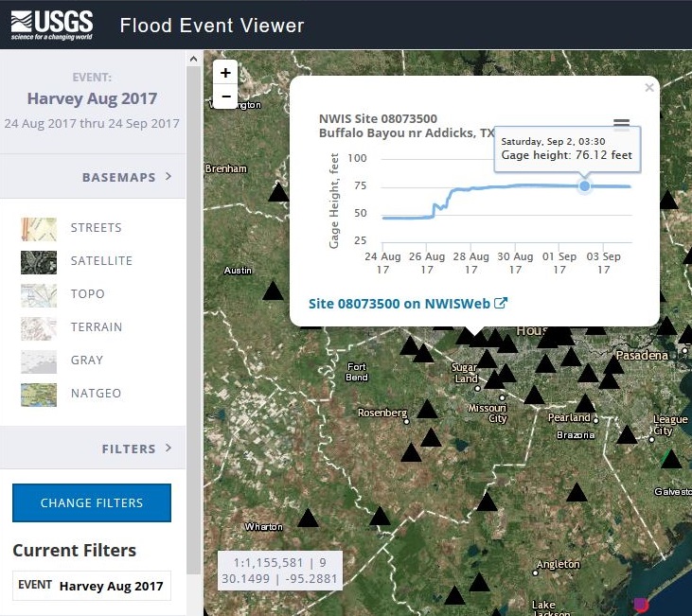Click the NATGEO basemap label
The height and width of the screenshot is (616, 692).
click(x=96, y=394)
